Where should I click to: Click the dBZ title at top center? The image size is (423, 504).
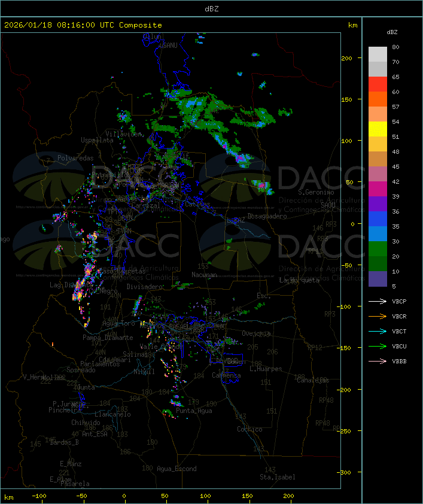[211, 8]
